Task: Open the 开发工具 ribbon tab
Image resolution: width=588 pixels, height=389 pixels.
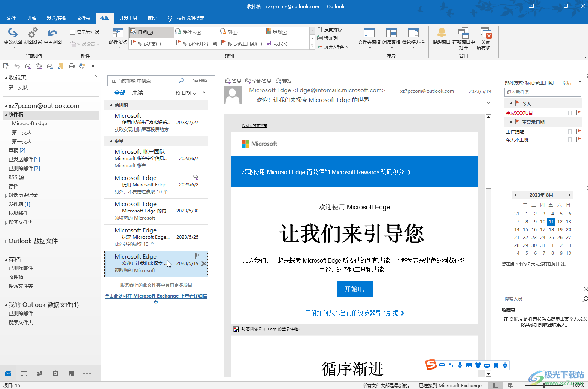Action: click(128, 18)
